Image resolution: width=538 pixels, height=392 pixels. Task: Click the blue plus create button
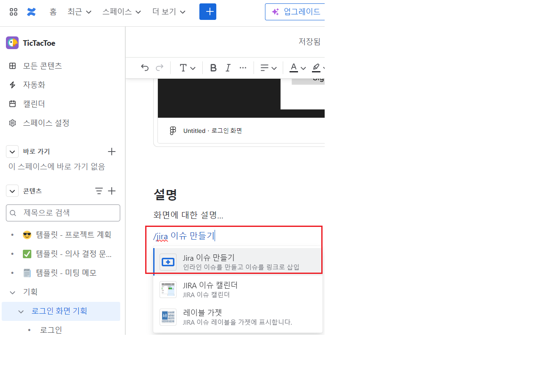[208, 12]
